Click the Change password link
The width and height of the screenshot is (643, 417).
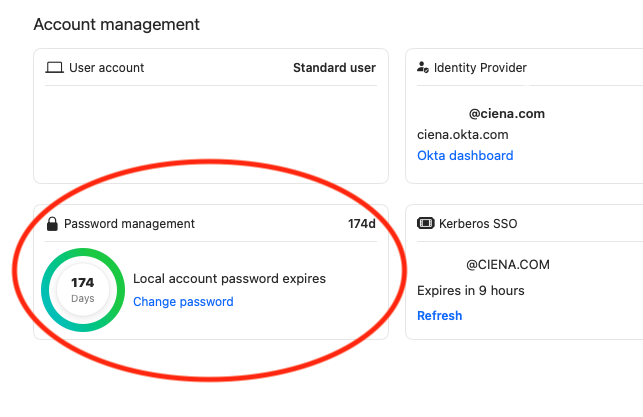[x=183, y=302]
